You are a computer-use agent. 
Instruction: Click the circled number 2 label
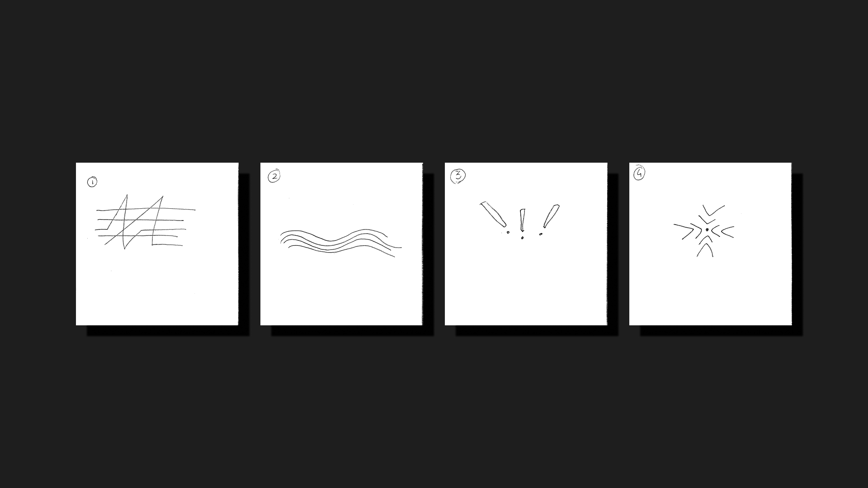274,176
